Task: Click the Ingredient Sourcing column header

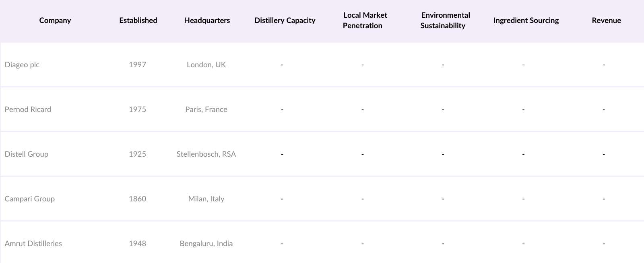Action: click(x=526, y=20)
